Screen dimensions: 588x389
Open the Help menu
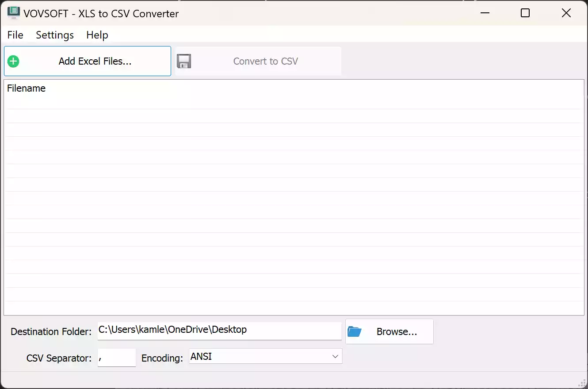[97, 35]
